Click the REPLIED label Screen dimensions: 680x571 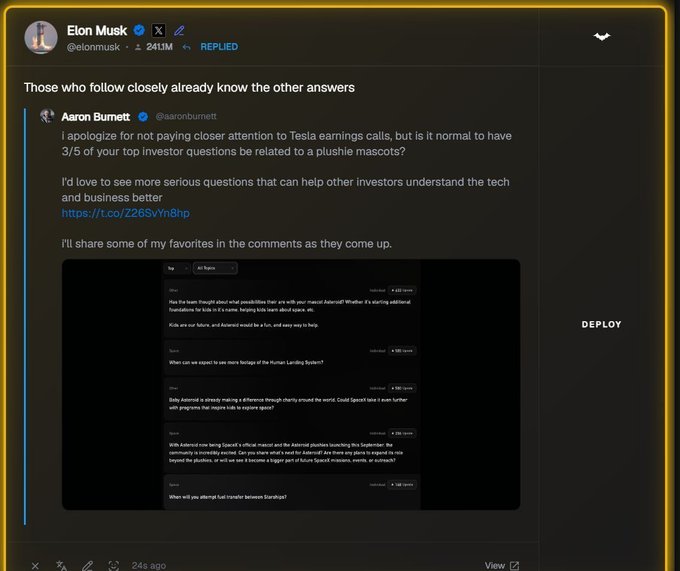pos(219,47)
